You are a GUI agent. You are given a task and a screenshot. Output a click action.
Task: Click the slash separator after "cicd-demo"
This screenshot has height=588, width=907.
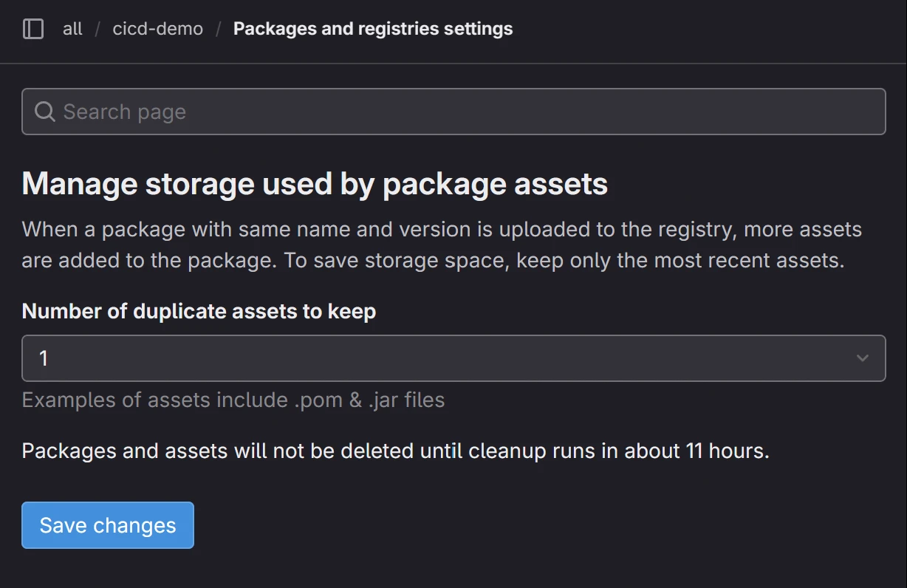point(219,29)
